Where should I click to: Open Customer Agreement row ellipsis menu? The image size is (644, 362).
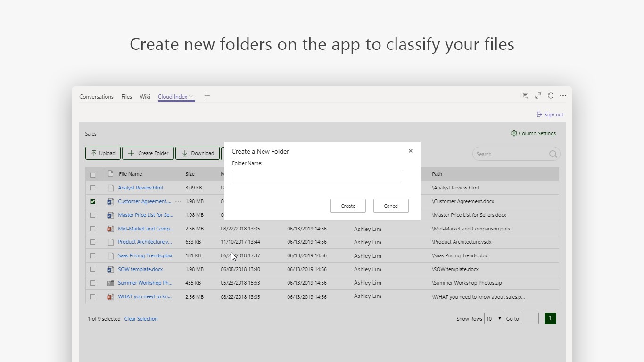coord(178,201)
